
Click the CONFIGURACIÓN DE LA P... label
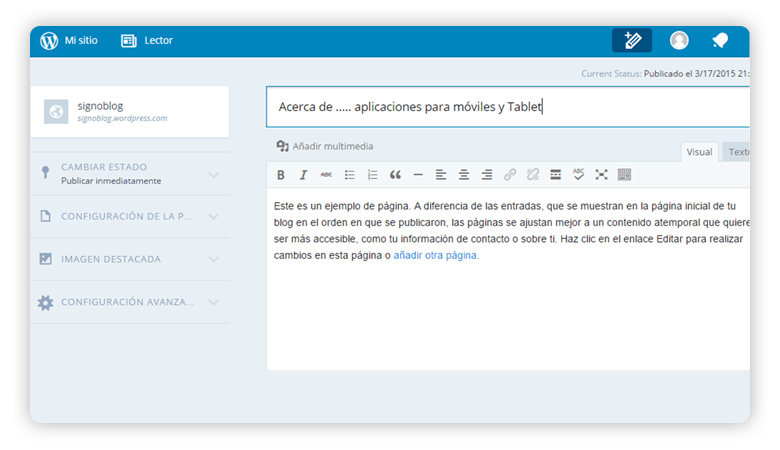(126, 216)
